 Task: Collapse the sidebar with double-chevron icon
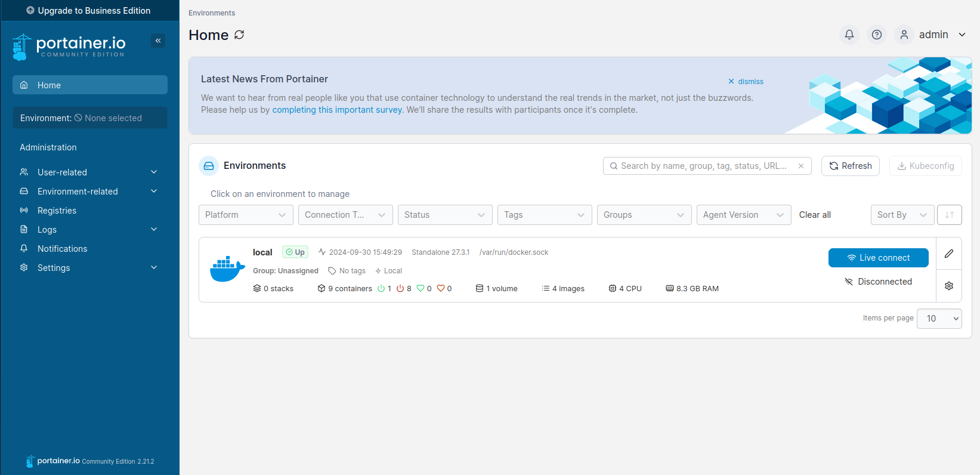(x=158, y=41)
